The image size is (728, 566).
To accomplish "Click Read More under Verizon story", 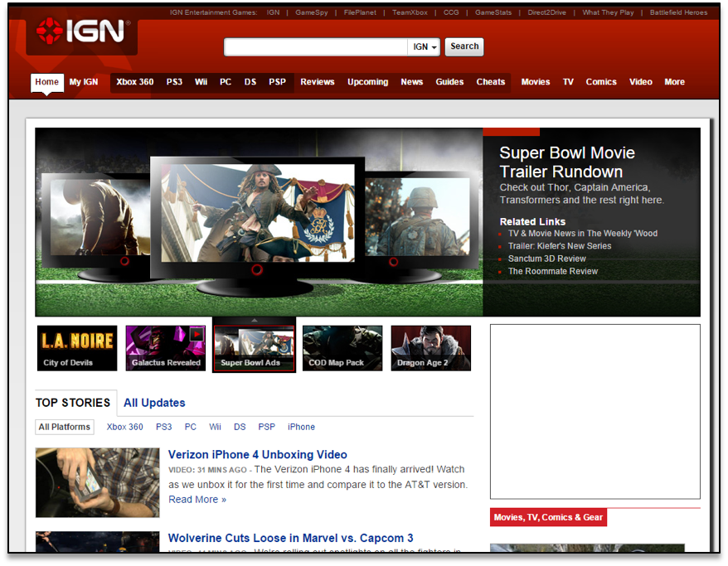I will tap(197, 500).
